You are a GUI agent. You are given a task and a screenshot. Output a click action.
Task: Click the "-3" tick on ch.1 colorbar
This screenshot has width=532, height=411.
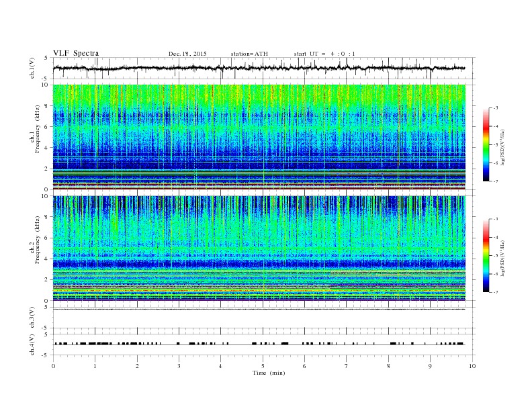495,108
